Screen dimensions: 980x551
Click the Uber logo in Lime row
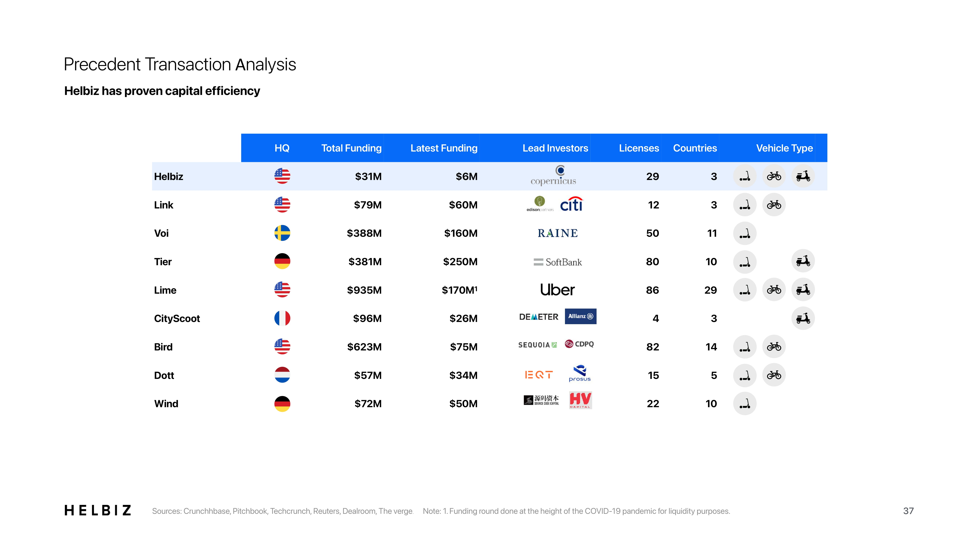[x=557, y=290]
